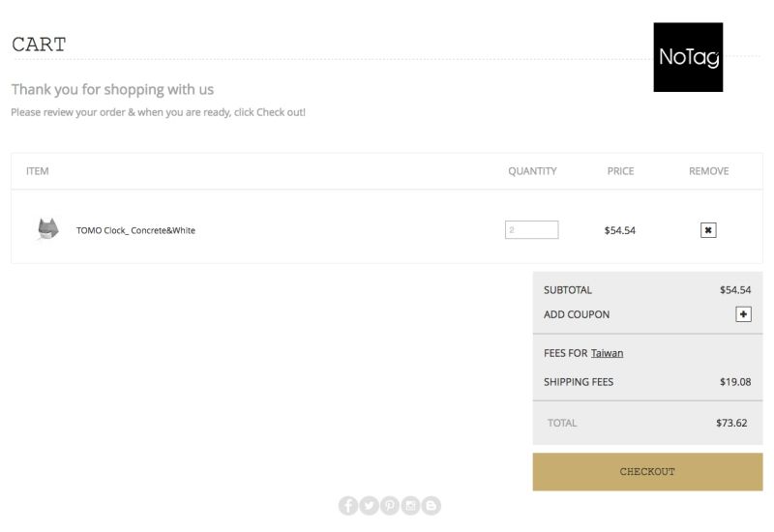Open the TOMO Clock product thumbnail

click(47, 229)
